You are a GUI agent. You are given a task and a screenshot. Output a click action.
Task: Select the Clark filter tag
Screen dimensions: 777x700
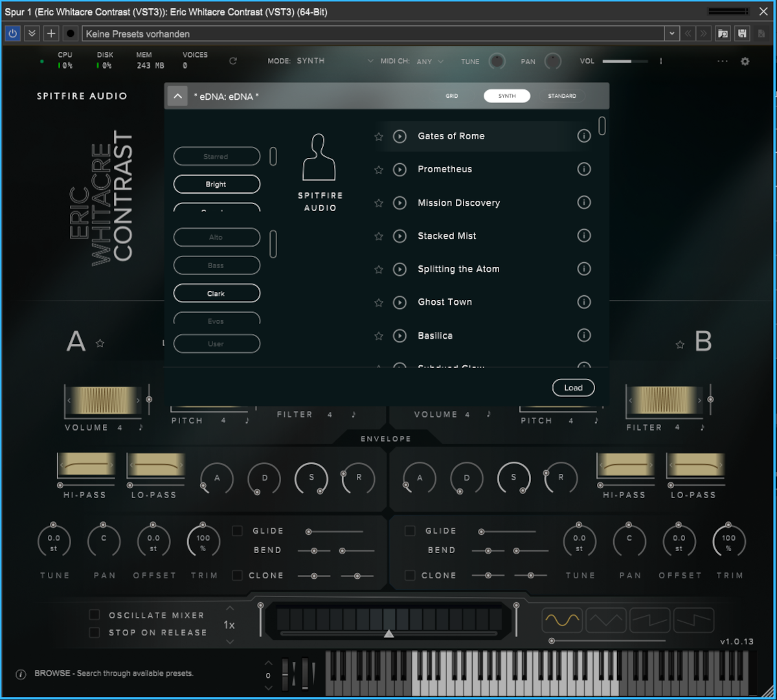[217, 293]
